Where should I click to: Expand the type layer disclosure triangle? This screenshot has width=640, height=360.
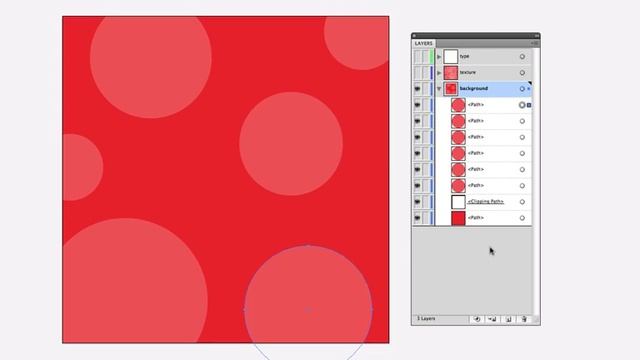click(439, 57)
